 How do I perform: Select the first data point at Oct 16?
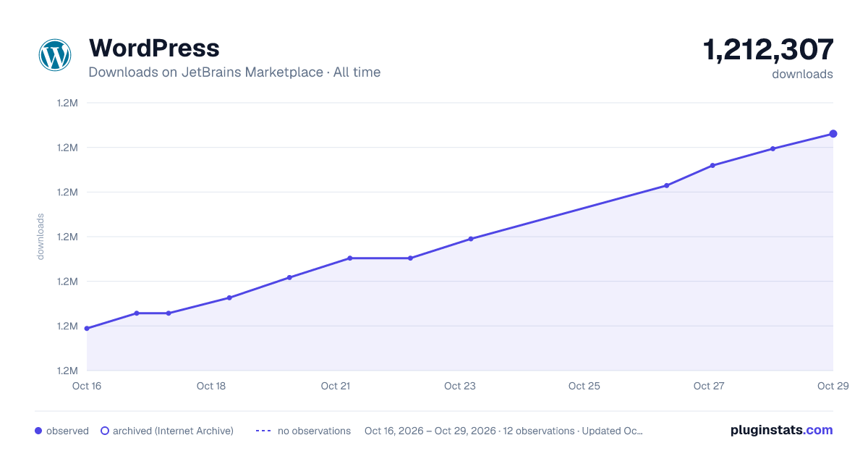click(87, 329)
